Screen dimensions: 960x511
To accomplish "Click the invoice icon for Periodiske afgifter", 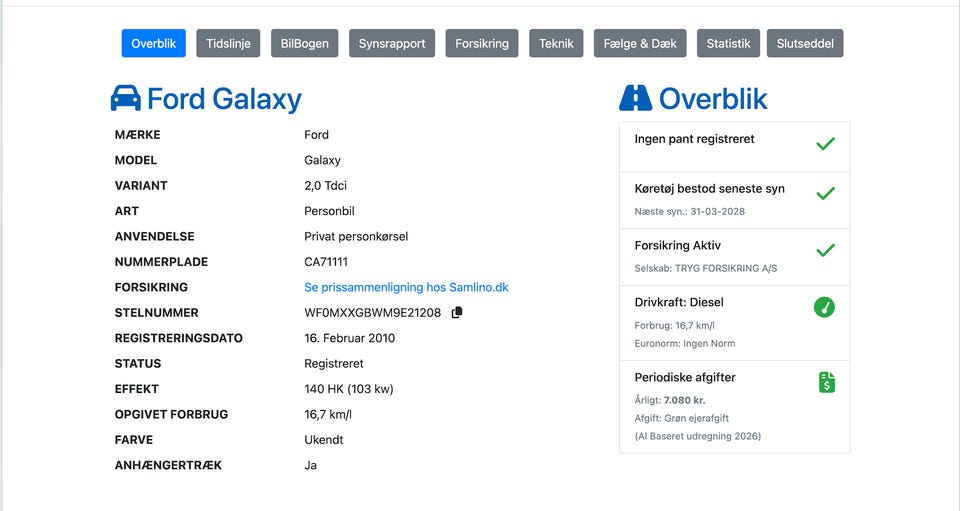I will (x=827, y=382).
